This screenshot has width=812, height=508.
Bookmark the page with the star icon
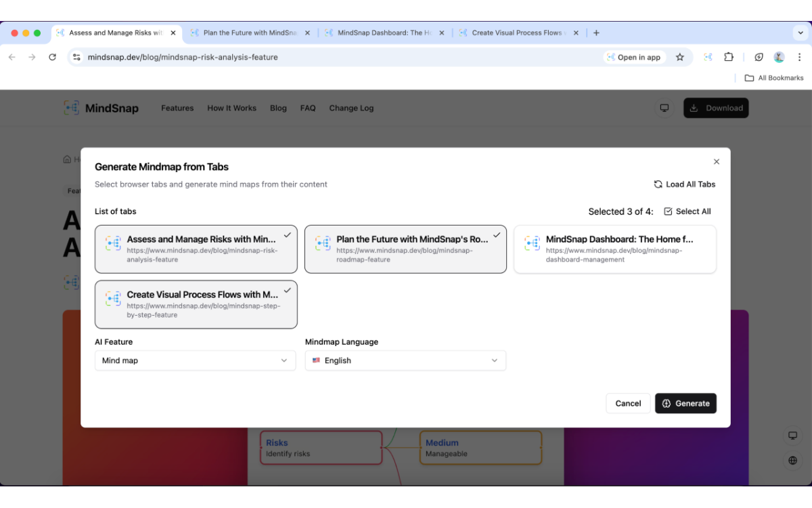(x=679, y=57)
